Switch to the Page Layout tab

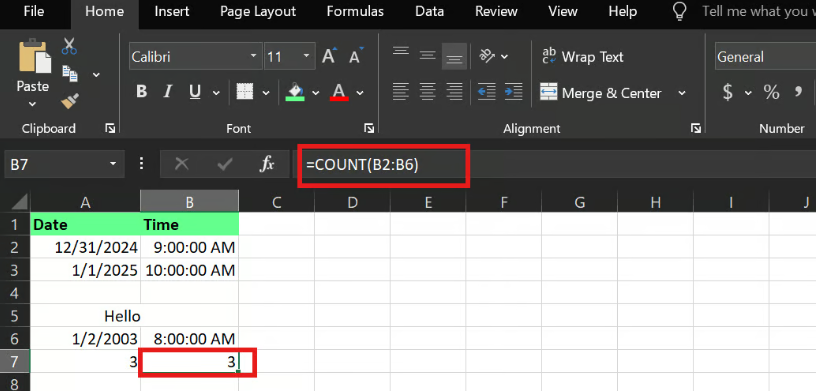[x=258, y=11]
